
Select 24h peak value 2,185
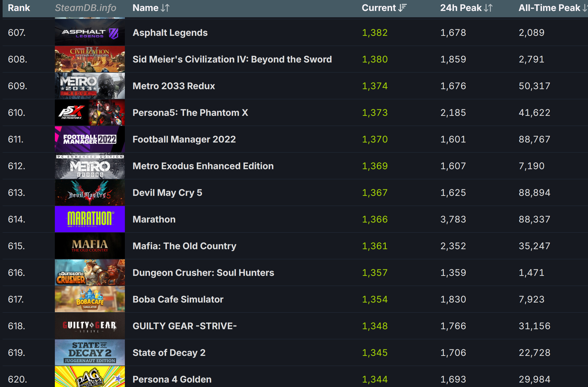453,113
